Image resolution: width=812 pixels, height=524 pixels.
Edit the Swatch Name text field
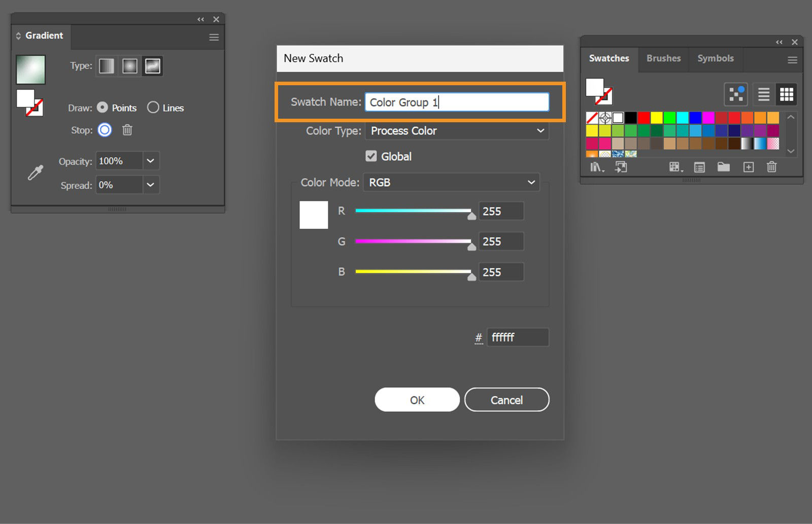457,102
